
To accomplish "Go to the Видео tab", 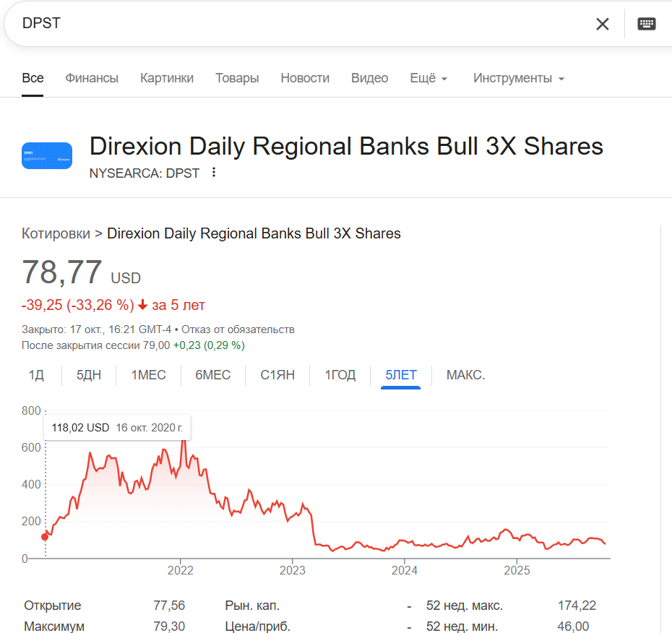I will [x=369, y=78].
